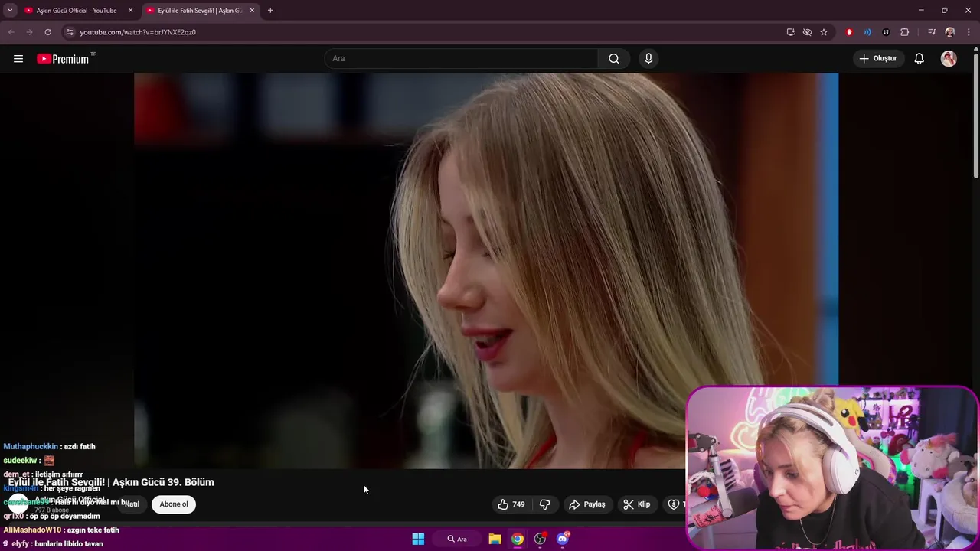Open the media controls icon
This screenshot has width=980, height=551.
932,32
